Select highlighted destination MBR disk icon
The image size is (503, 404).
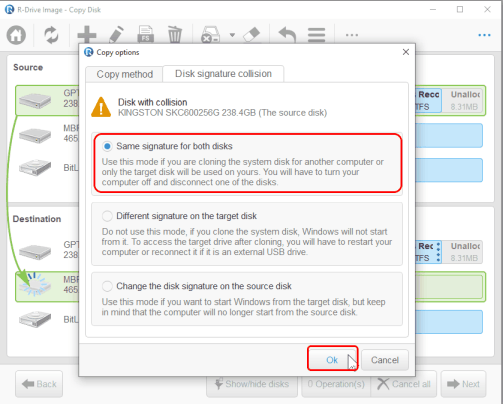[35, 284]
